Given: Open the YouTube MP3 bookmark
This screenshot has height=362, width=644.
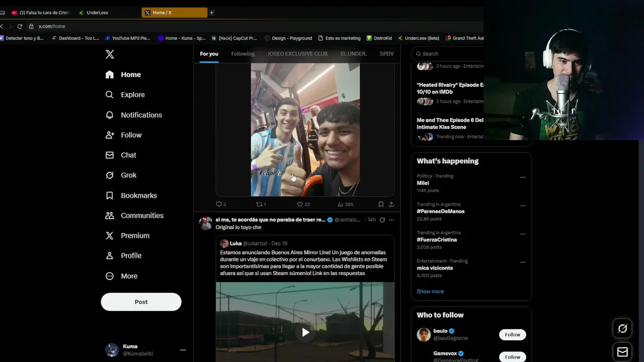Looking at the screenshot, I should click(128, 38).
